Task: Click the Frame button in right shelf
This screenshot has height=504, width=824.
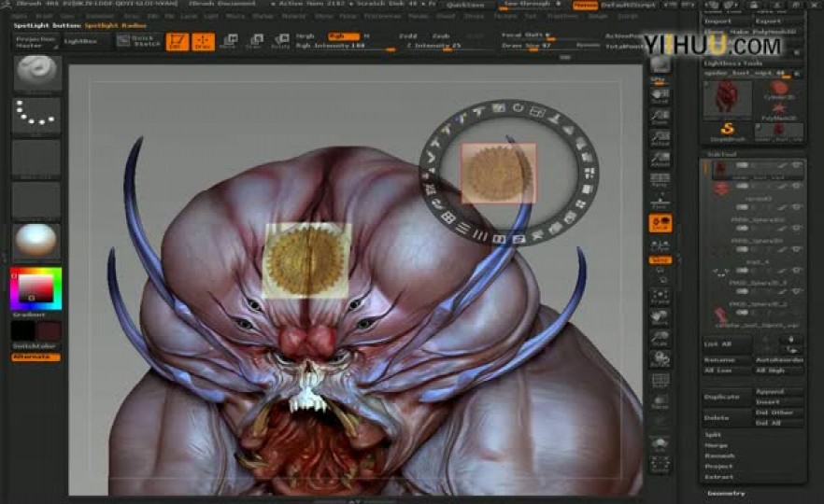Action: (660, 297)
